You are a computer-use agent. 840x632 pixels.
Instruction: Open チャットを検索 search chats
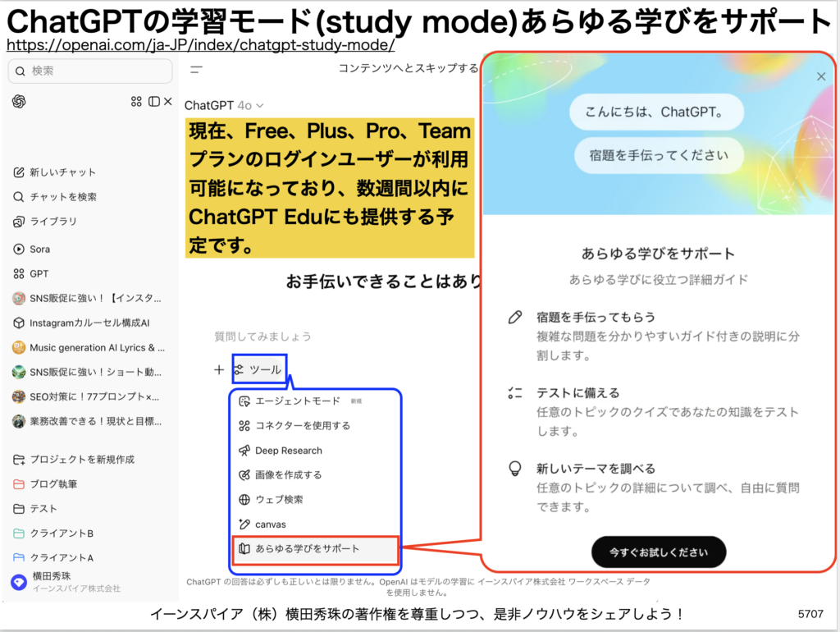click(55, 197)
